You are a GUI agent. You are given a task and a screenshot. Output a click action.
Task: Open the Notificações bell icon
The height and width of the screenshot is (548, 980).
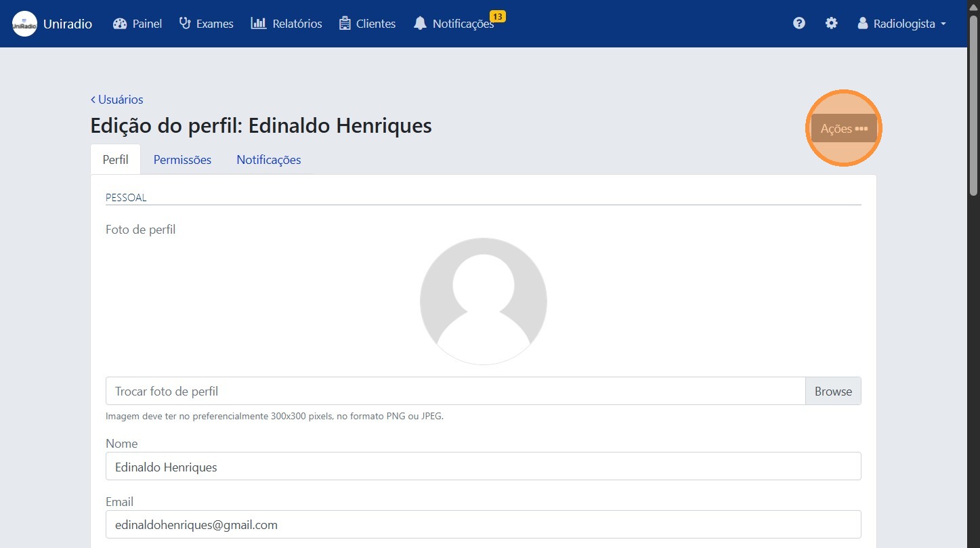tap(421, 24)
